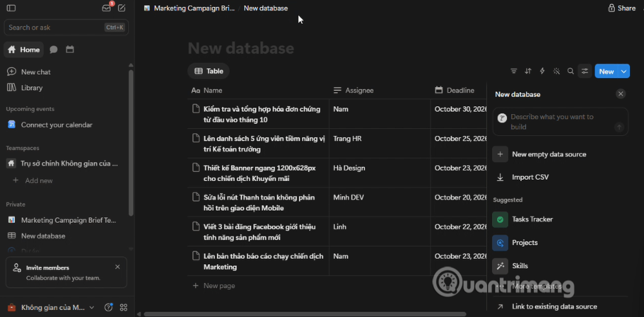Open database search magnifier icon
The height and width of the screenshot is (317, 644).
tap(571, 71)
